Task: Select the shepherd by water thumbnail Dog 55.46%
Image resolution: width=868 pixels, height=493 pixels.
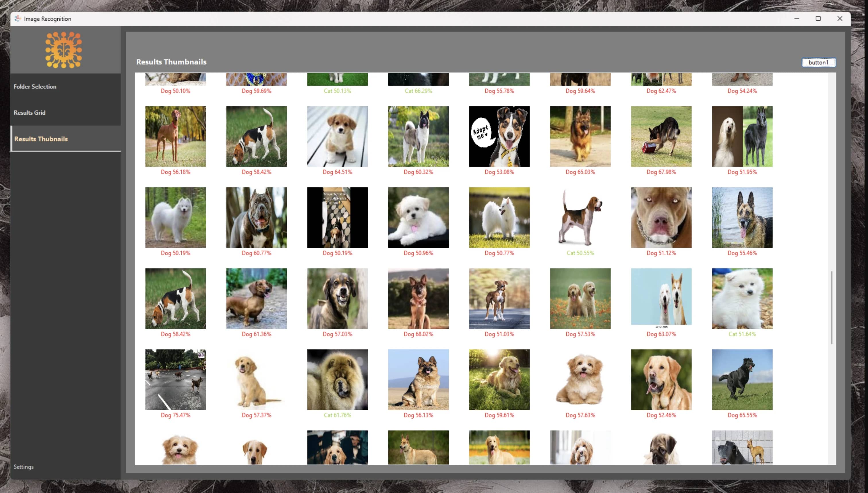Action: coord(742,217)
